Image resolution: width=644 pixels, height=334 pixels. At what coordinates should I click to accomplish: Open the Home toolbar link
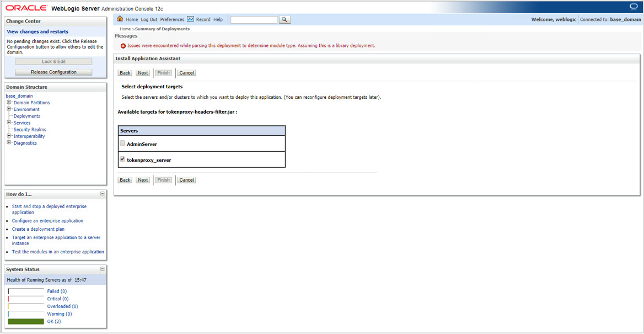pyautogui.click(x=132, y=19)
